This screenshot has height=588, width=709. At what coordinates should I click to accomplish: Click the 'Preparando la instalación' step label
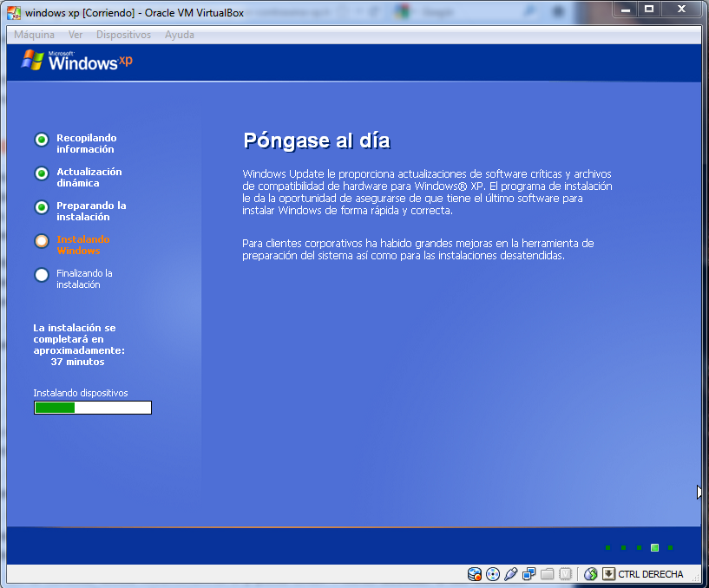(x=91, y=211)
